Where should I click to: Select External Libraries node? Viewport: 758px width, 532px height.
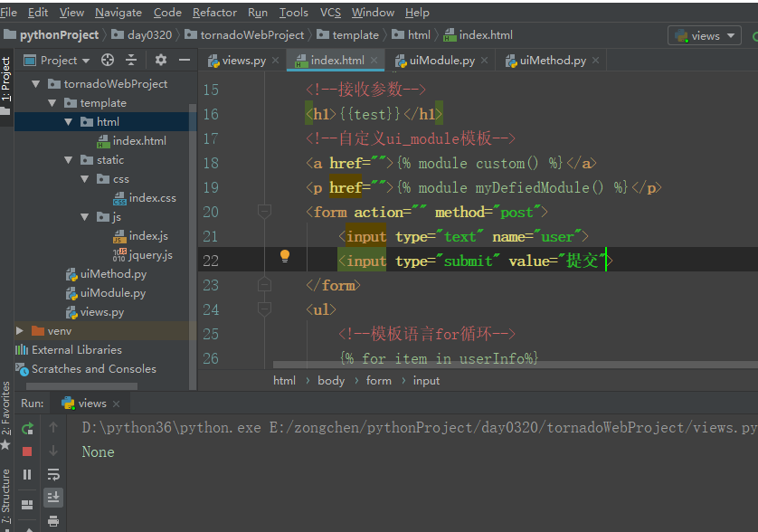click(x=69, y=349)
